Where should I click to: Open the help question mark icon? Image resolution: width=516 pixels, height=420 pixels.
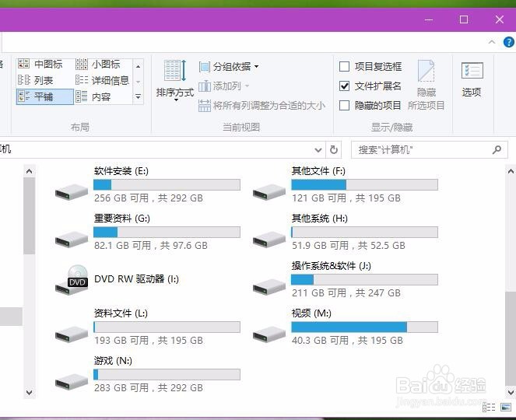[508, 42]
